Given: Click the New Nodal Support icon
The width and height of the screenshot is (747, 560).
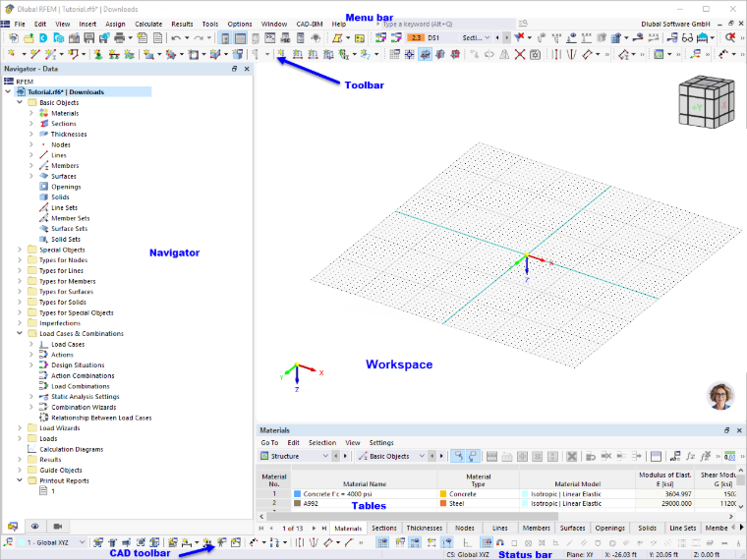Looking at the screenshot, I should 98,55.
